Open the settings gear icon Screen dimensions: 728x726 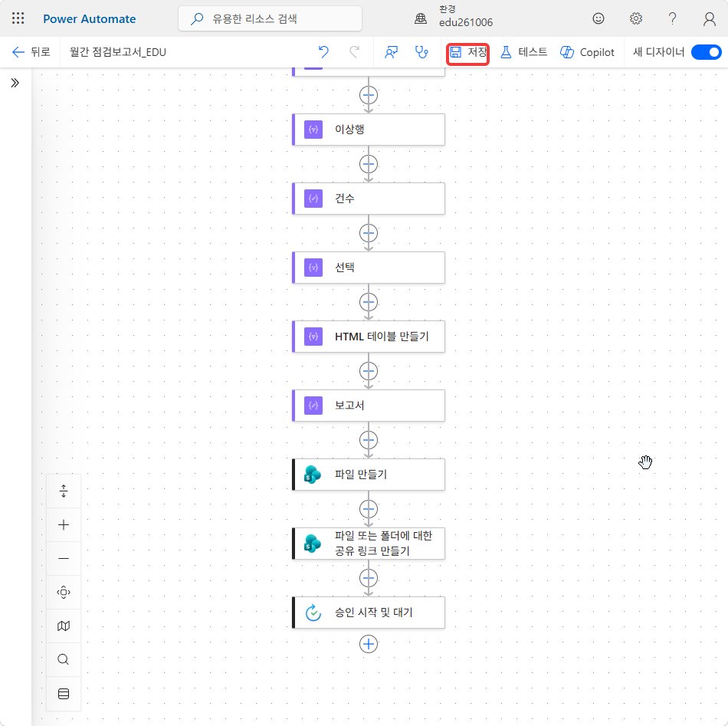635,18
